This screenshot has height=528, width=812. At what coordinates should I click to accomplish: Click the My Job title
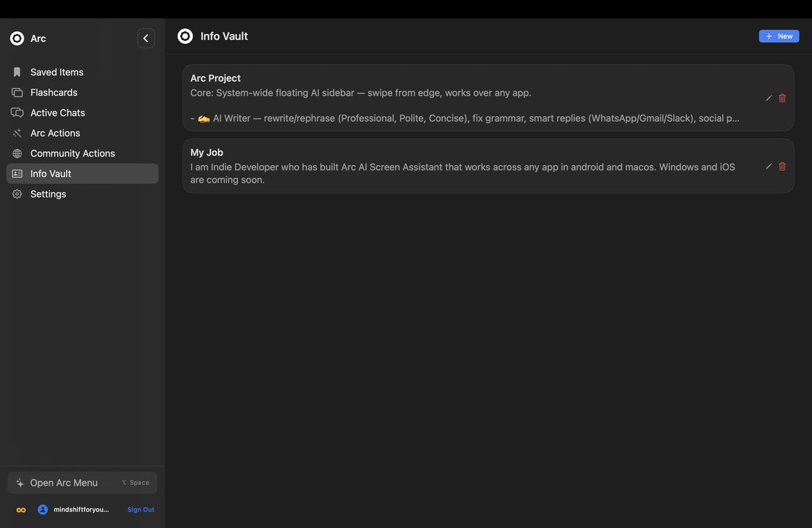[206, 152]
